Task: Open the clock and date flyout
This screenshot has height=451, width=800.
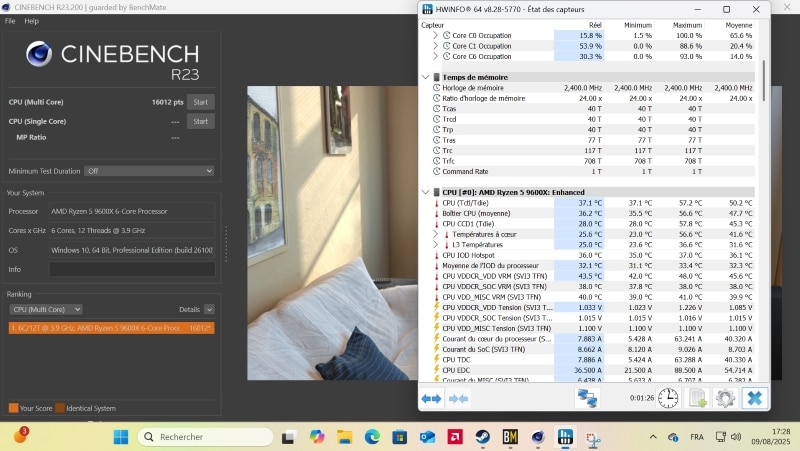Action: pos(770,437)
